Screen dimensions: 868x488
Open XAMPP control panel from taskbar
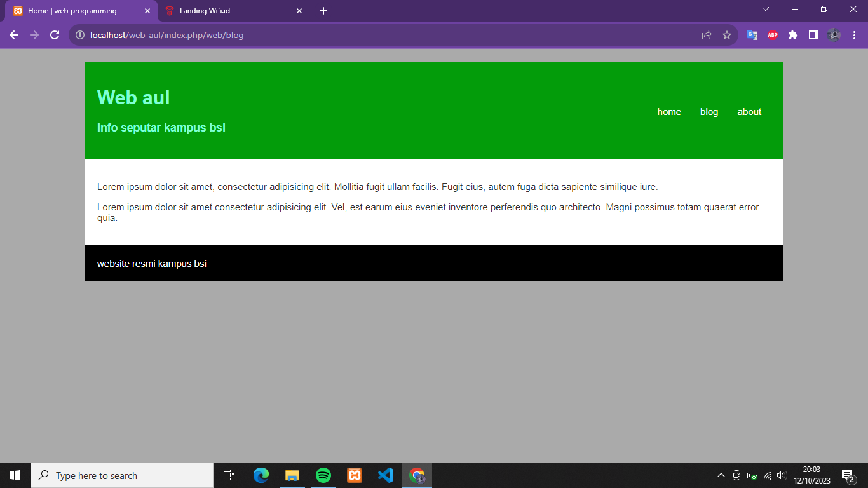click(355, 475)
